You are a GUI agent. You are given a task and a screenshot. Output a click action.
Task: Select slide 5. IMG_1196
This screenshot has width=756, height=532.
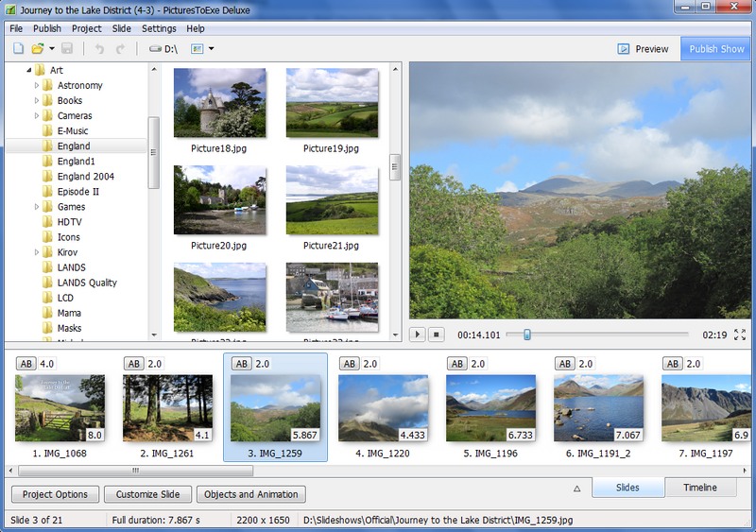[x=490, y=408]
